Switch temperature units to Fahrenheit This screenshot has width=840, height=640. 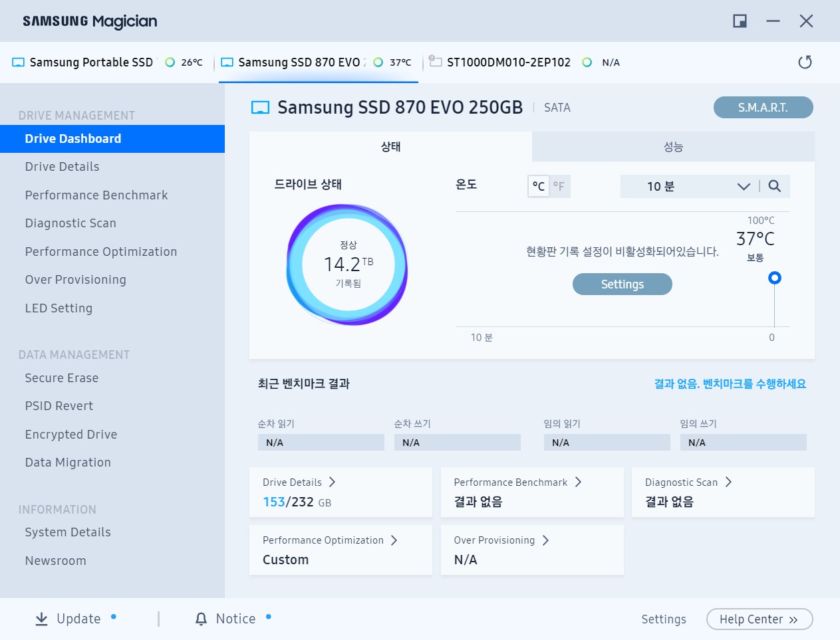point(559,186)
